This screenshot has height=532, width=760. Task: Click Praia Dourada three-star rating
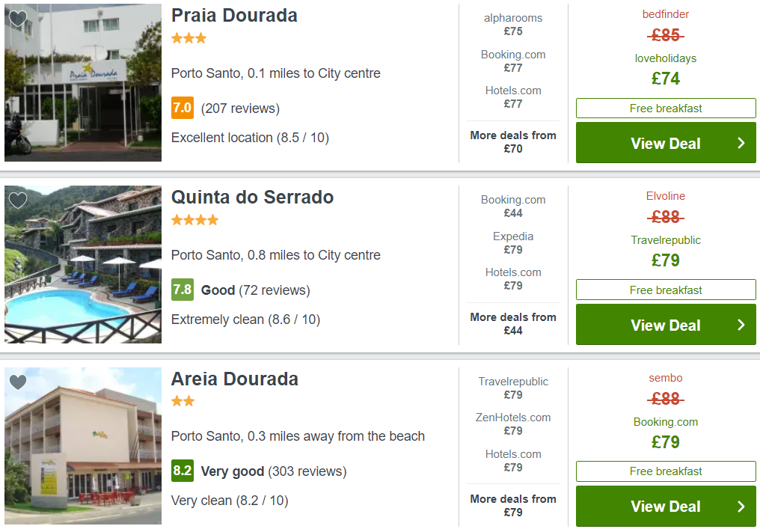coord(189,38)
